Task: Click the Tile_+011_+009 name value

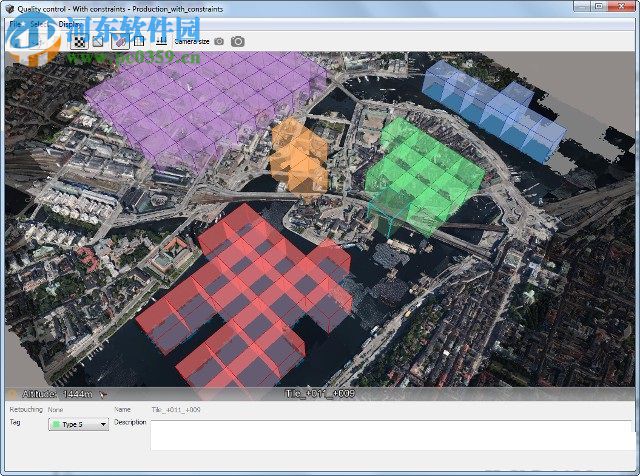Action: (176, 409)
